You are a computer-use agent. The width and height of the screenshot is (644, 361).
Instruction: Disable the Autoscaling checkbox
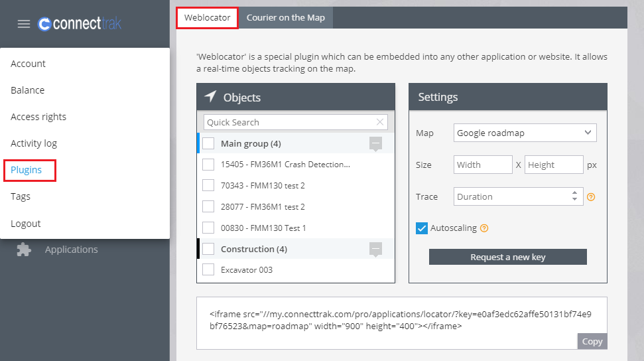[421, 228]
